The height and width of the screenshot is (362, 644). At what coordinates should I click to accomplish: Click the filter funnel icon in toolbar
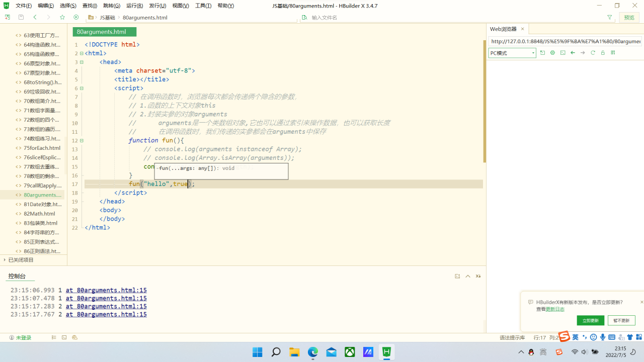[610, 17]
